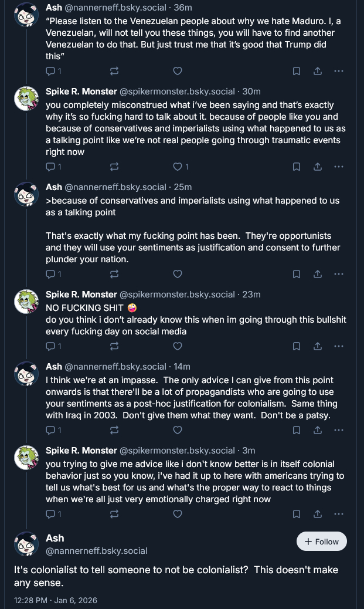Share Ash's 36m post

[317, 71]
